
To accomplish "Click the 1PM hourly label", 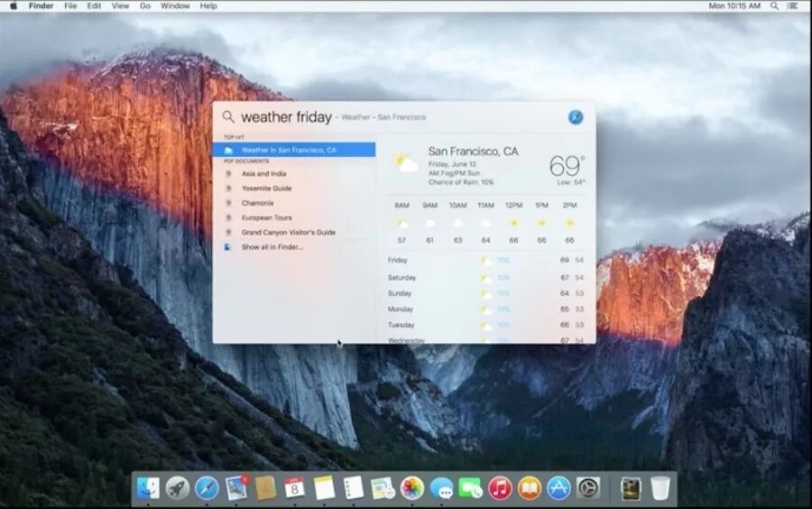I will tap(541, 206).
